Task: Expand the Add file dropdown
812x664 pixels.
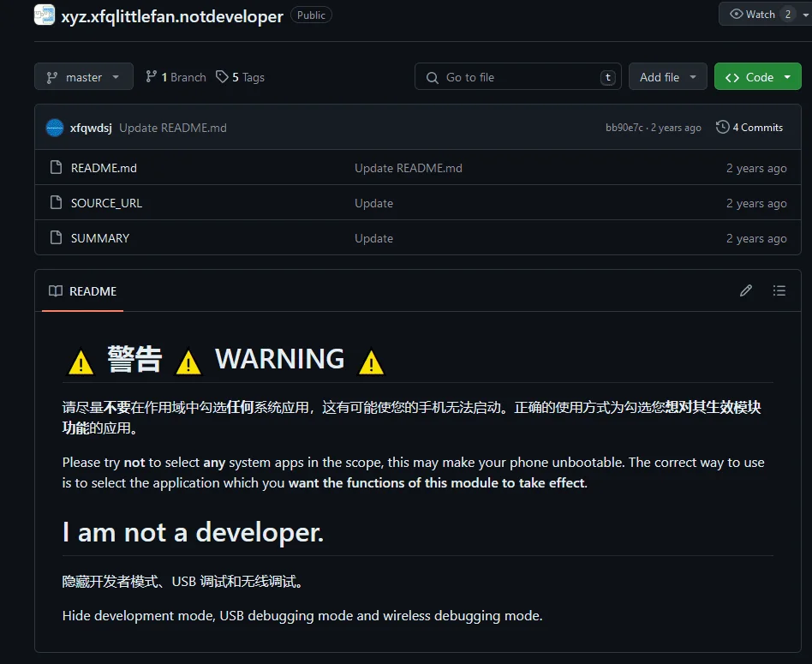Action: point(667,76)
